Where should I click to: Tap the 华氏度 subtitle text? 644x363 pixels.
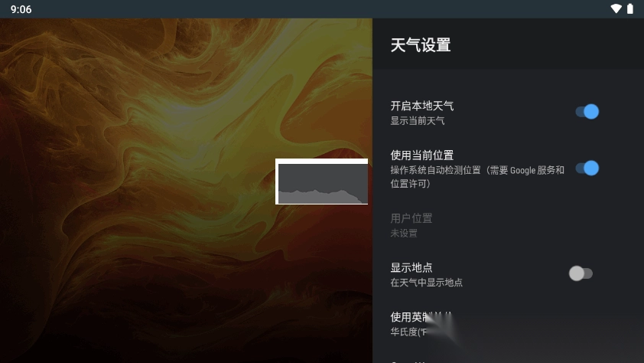tap(409, 332)
